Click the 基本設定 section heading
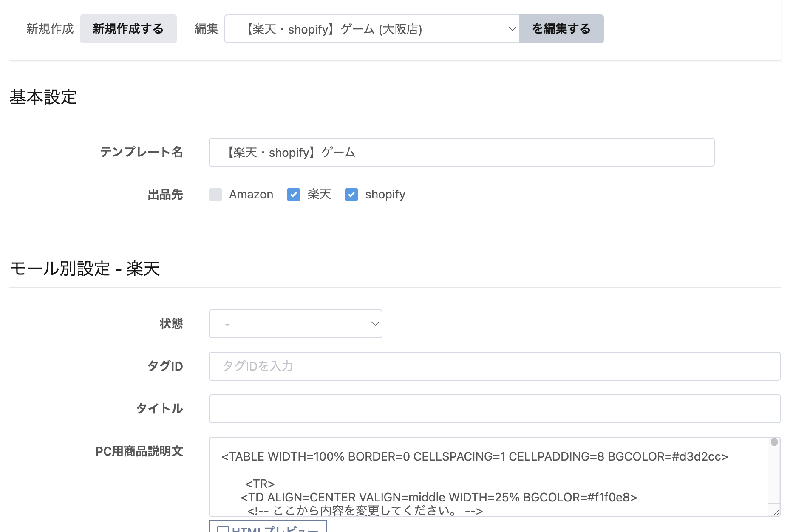 [x=43, y=97]
